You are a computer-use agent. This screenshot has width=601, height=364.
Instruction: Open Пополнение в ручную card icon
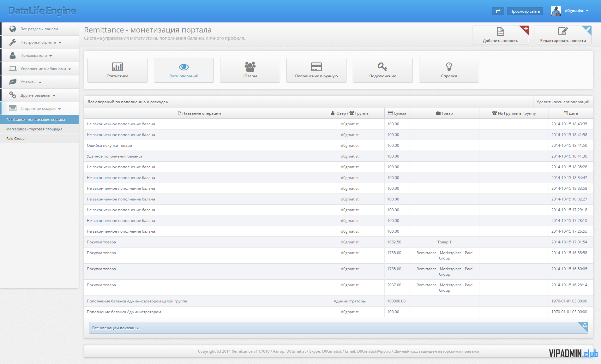316,67
